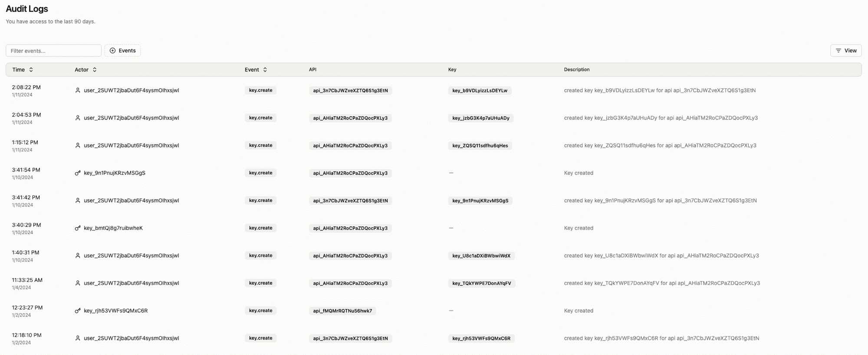Focus the Filter events search field

[x=53, y=51]
